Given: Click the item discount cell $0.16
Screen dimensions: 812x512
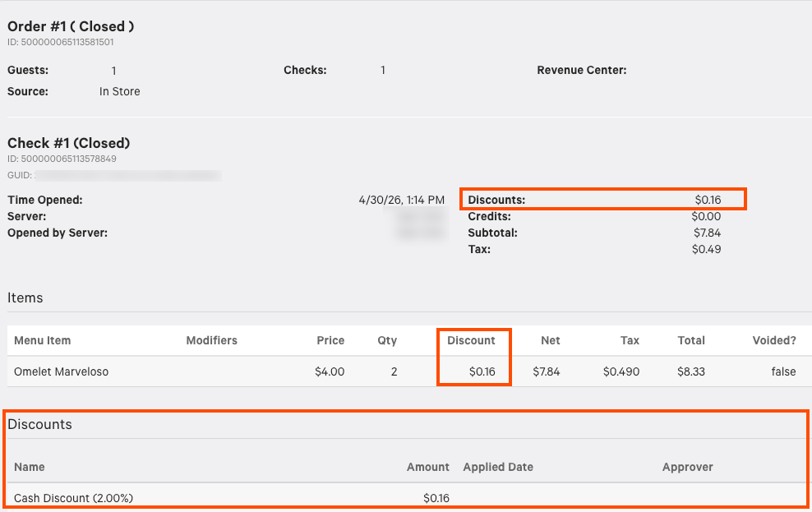Looking at the screenshot, I should (x=482, y=371).
